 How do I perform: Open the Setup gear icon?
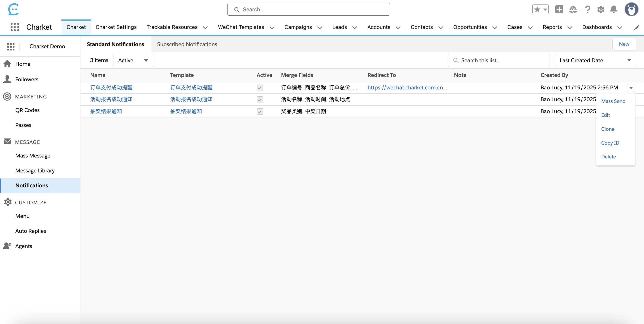pyautogui.click(x=601, y=9)
